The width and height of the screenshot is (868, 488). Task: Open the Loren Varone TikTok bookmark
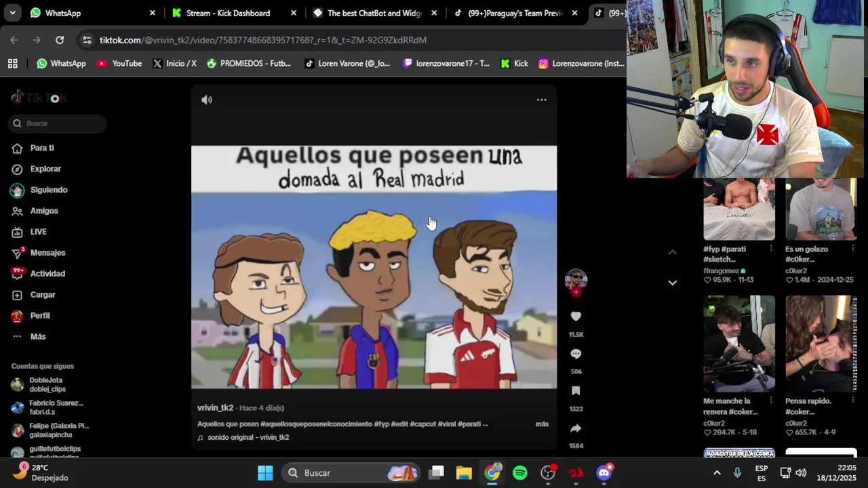click(x=347, y=64)
